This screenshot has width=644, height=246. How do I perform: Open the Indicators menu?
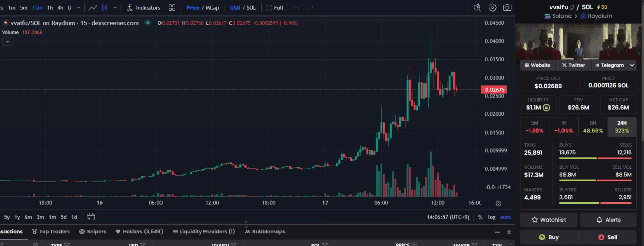pyautogui.click(x=143, y=8)
